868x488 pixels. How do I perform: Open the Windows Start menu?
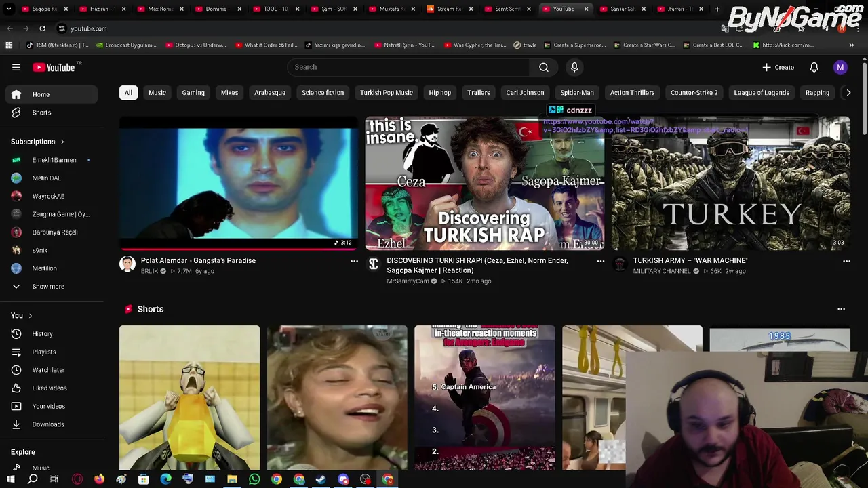[x=10, y=479]
